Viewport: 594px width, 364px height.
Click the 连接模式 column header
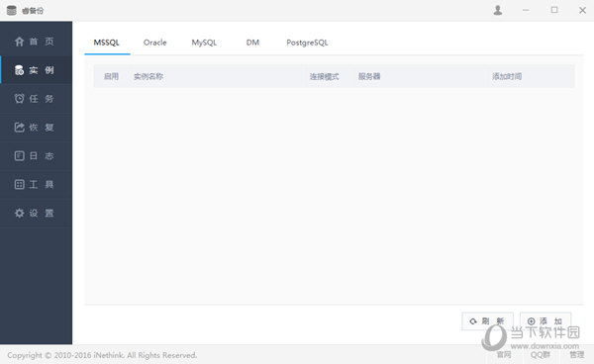[325, 76]
